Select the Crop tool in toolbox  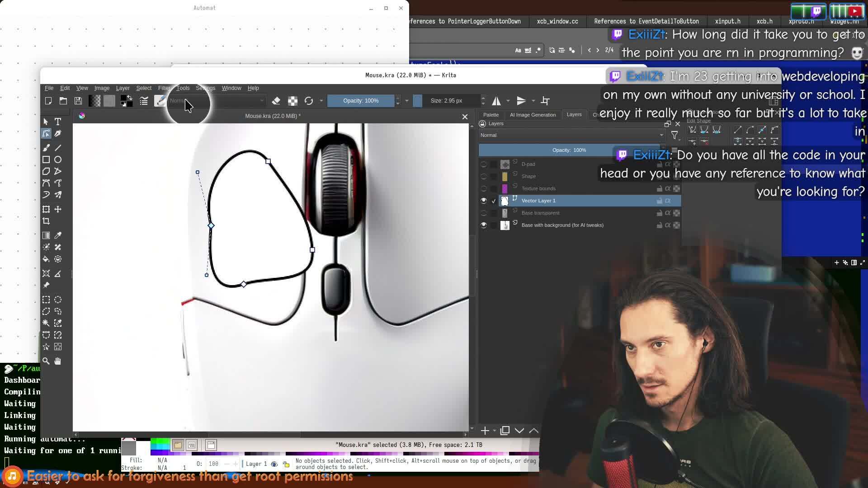click(46, 221)
